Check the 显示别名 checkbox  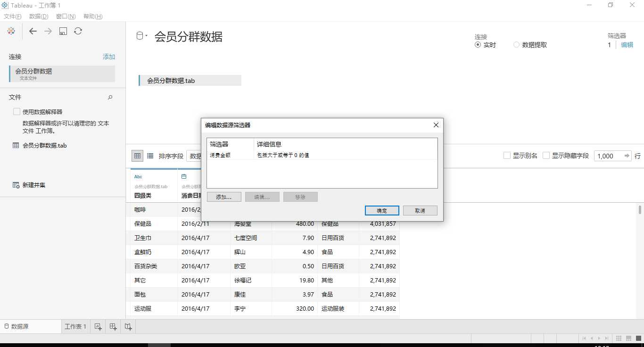point(507,156)
